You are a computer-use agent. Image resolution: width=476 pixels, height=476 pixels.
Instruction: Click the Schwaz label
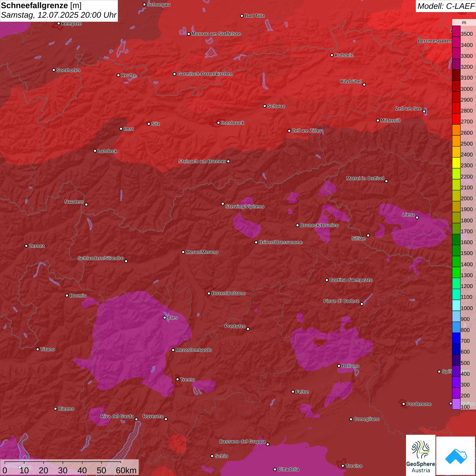276,106
